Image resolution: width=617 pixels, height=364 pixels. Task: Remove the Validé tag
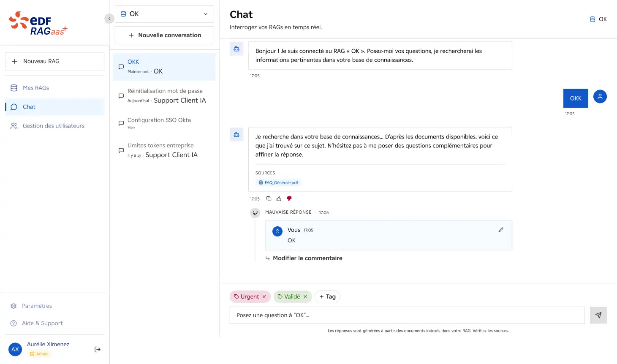tap(305, 297)
